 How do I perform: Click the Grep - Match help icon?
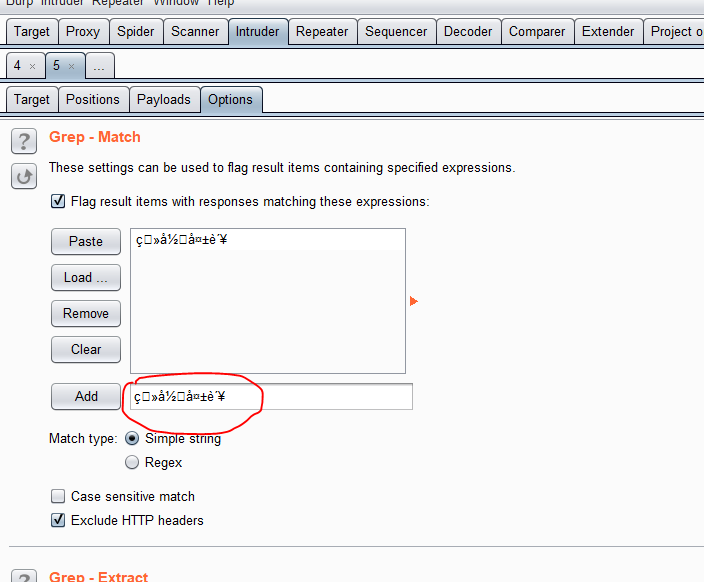[24, 139]
